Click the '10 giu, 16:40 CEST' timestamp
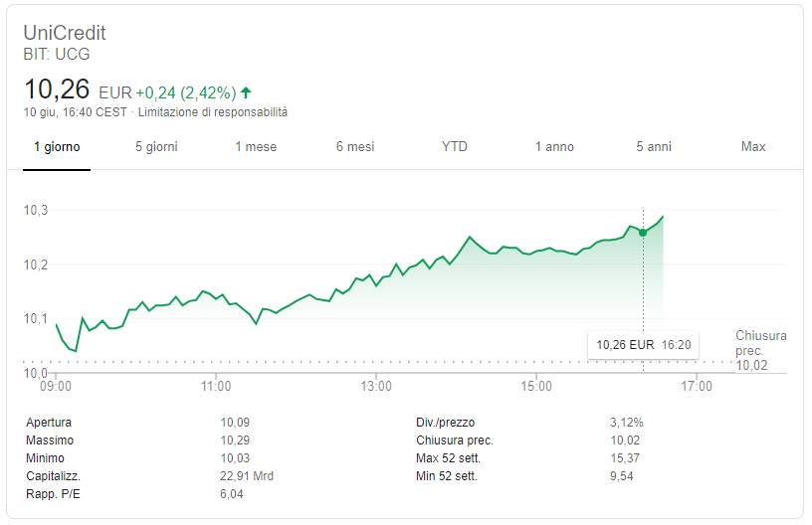The height and width of the screenshot is (525, 812). (75, 112)
